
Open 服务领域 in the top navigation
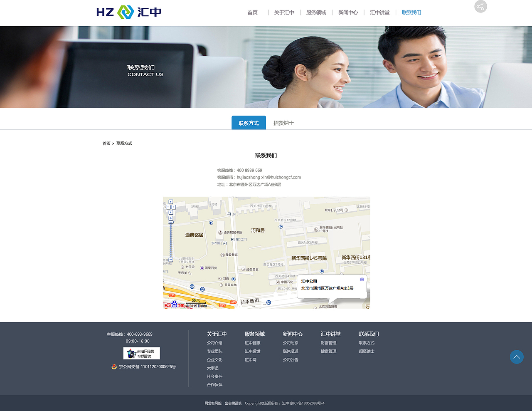316,12
